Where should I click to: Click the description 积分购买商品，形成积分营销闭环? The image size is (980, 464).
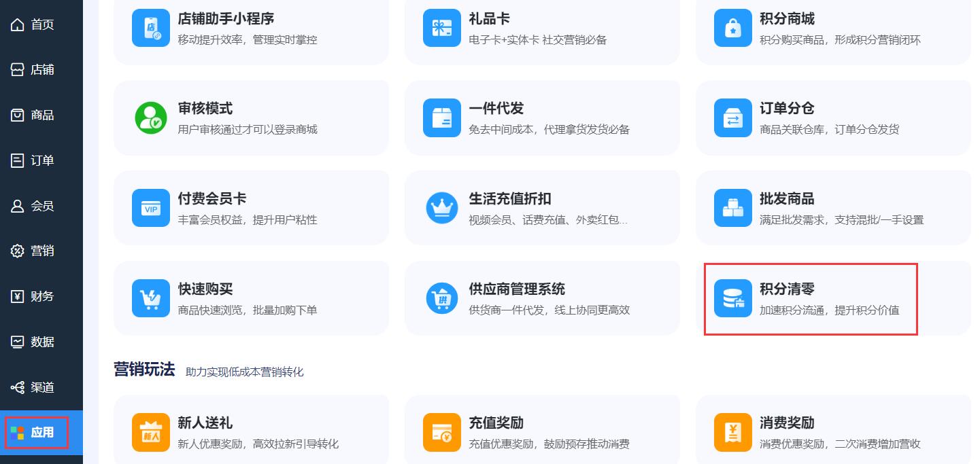(841, 39)
